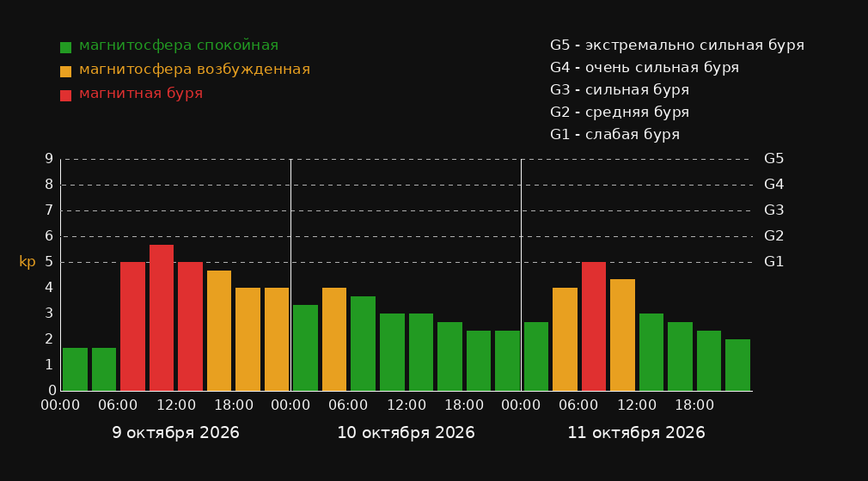Click the 'магнитная буря' legend label

pyautogui.click(x=141, y=94)
